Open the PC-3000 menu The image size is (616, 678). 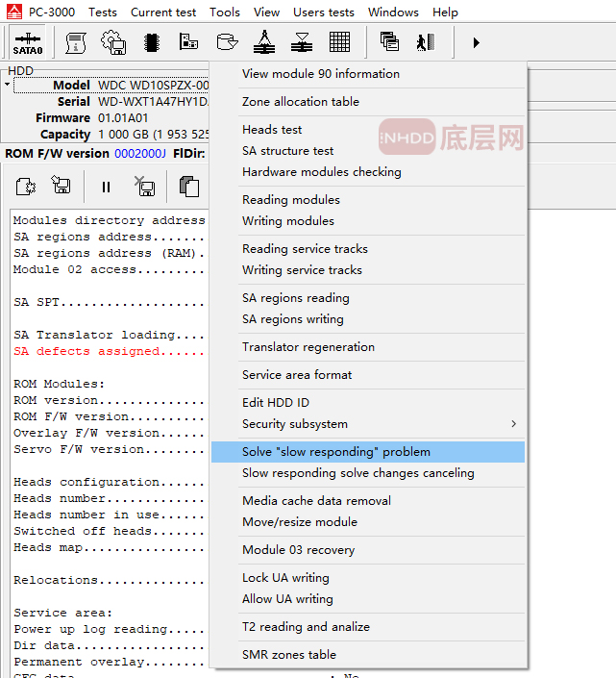pyautogui.click(x=52, y=13)
